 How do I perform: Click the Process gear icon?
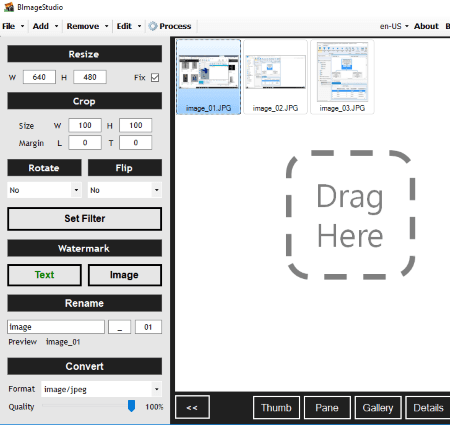pos(153,26)
